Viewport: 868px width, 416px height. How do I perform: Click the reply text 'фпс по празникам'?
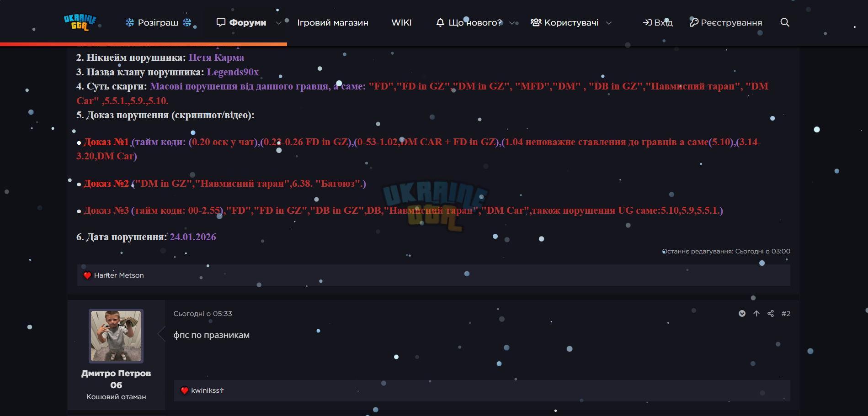211,335
